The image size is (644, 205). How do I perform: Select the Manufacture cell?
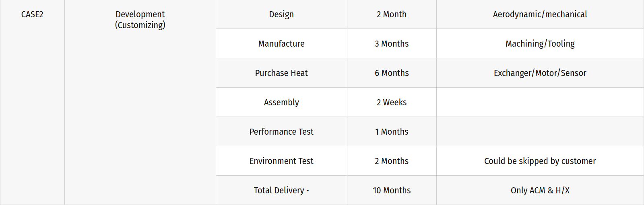tap(281, 43)
